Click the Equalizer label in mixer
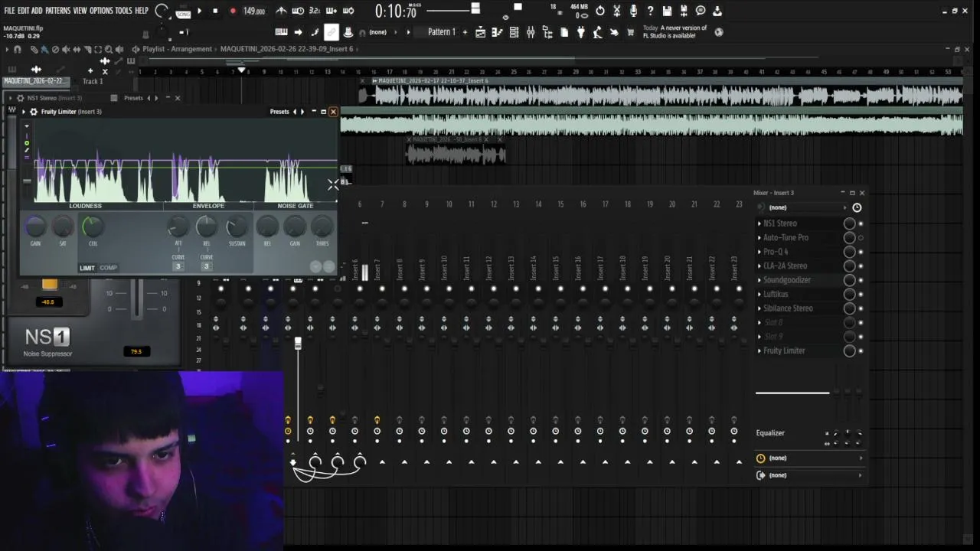This screenshot has width=980, height=551. pos(770,433)
